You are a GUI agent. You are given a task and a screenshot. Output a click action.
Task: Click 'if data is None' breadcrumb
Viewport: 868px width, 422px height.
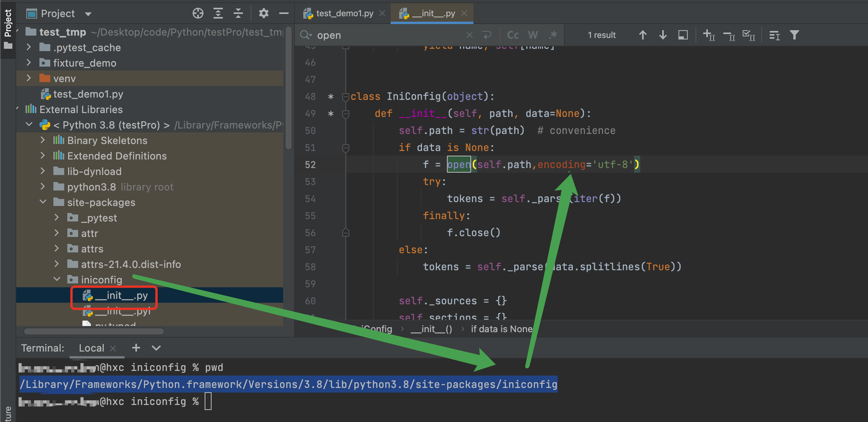click(502, 329)
